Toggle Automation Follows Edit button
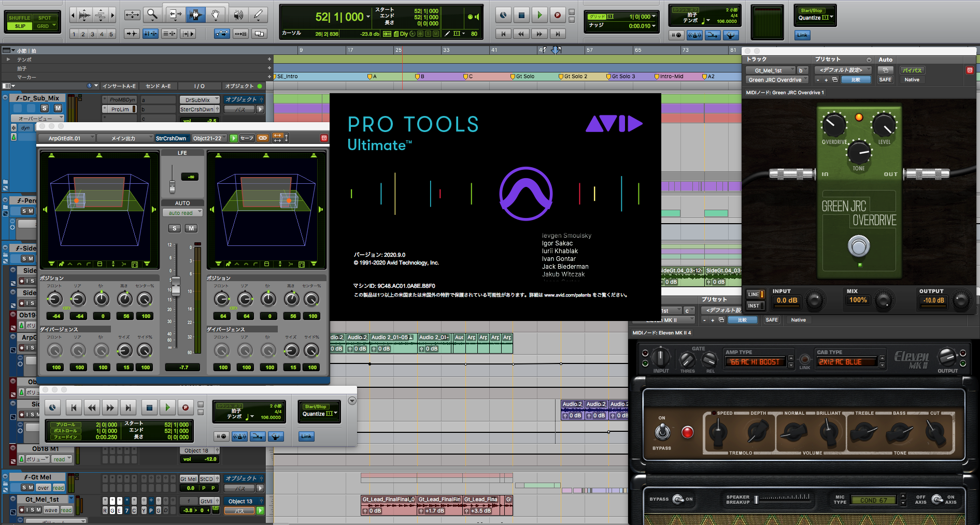980x525 pixels. tap(222, 34)
